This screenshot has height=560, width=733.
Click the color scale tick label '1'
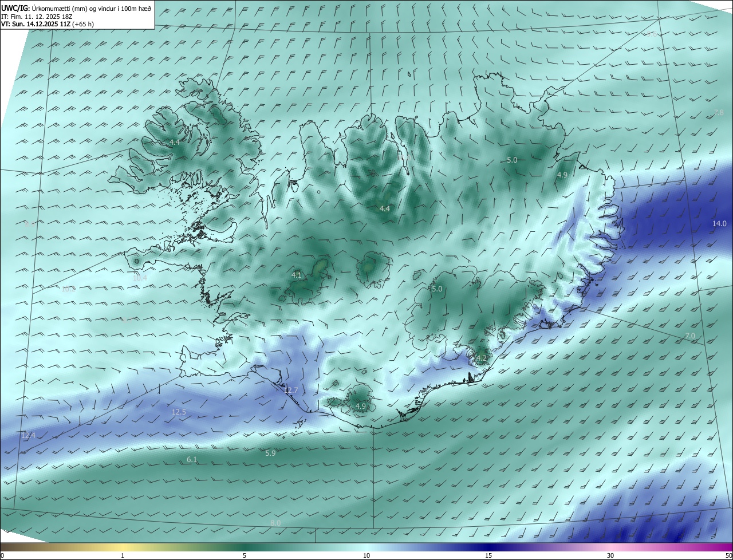(x=123, y=555)
